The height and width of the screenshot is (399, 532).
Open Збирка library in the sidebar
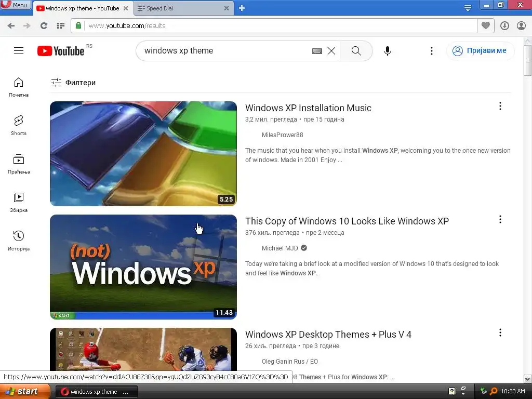tap(19, 203)
